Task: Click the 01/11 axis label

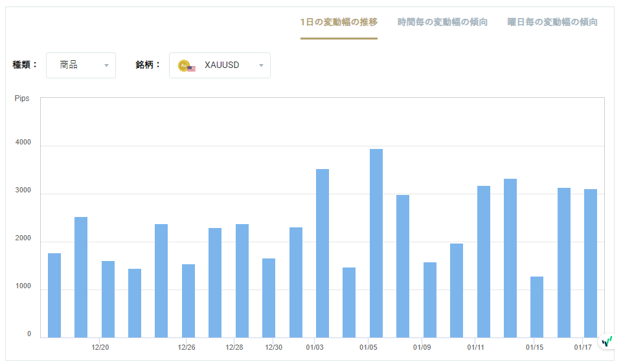Action: (475, 347)
